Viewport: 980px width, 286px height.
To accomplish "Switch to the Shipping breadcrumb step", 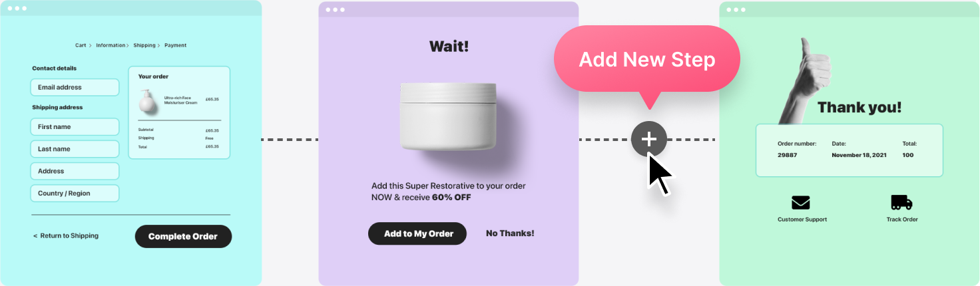I will tap(144, 45).
